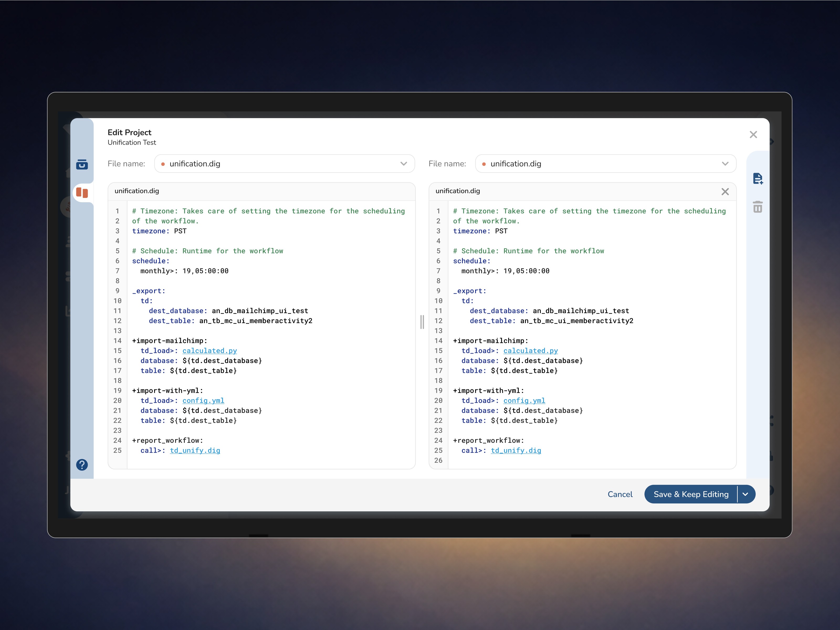Open config.yml link in right editor
This screenshot has width=840, height=630.
(524, 400)
